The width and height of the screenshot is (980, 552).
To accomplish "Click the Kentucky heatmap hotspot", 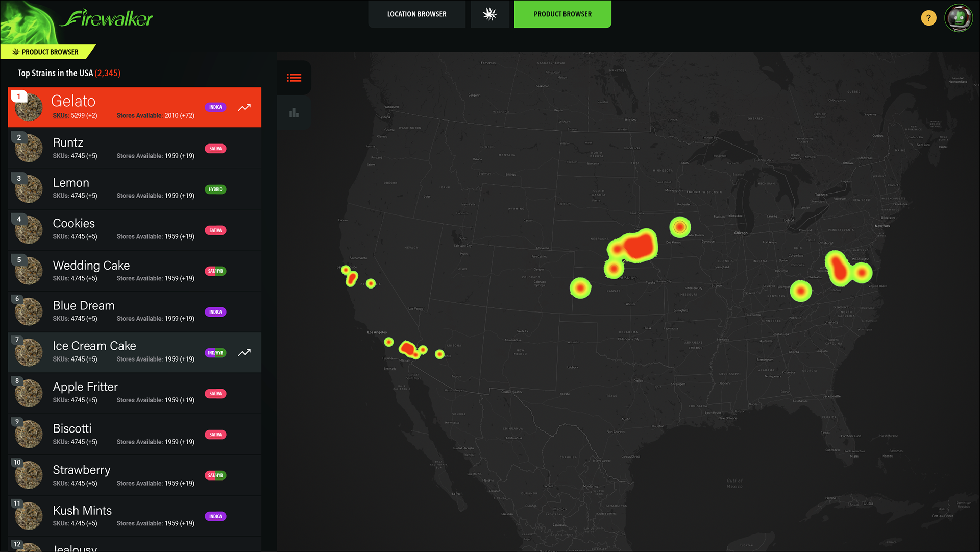I will pyautogui.click(x=801, y=291).
